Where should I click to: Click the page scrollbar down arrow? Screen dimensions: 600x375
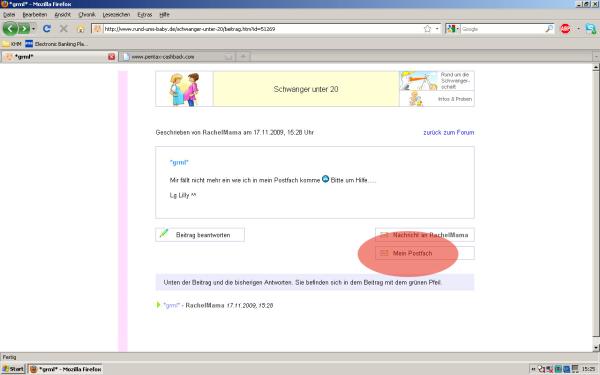(x=596, y=347)
